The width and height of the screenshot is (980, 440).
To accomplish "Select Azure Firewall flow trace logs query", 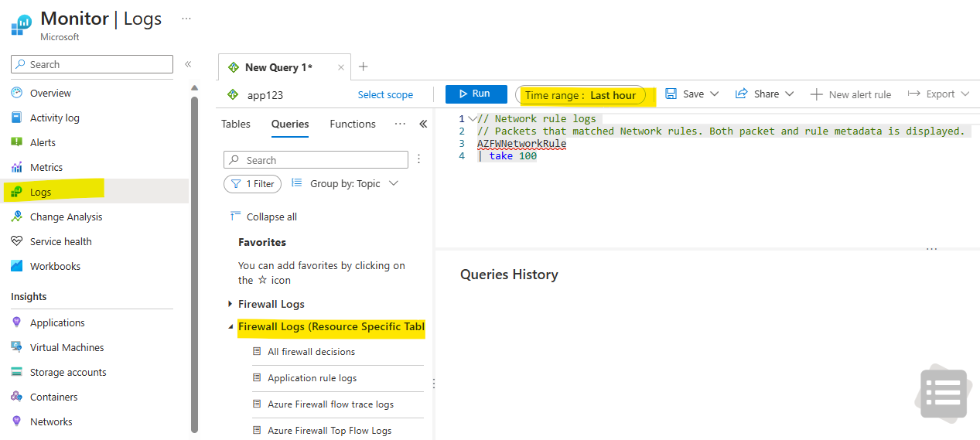I will tap(330, 404).
